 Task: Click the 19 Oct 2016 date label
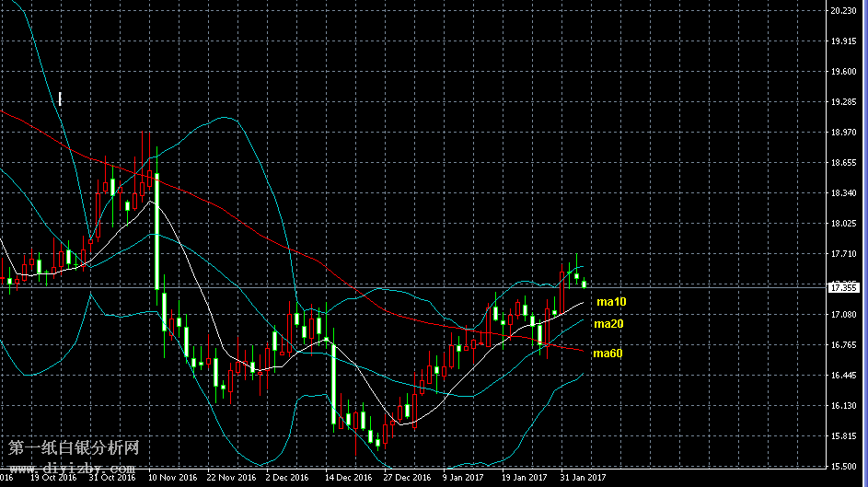coord(54,477)
